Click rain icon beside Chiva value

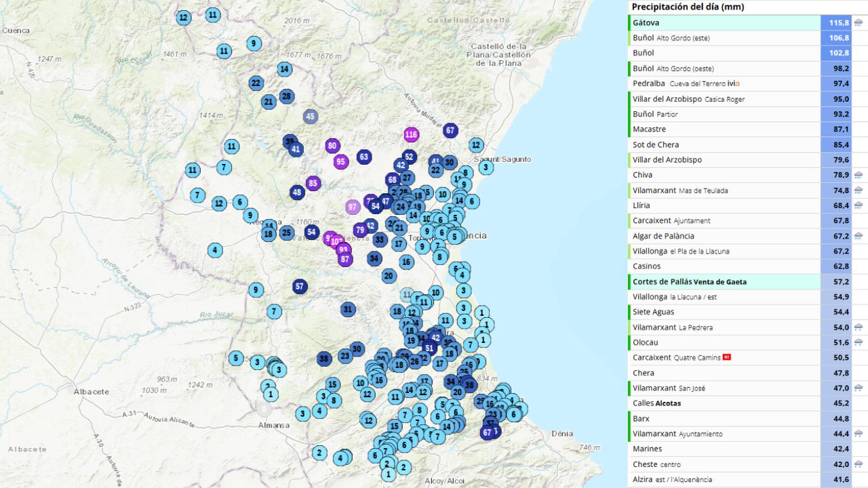[859, 175]
